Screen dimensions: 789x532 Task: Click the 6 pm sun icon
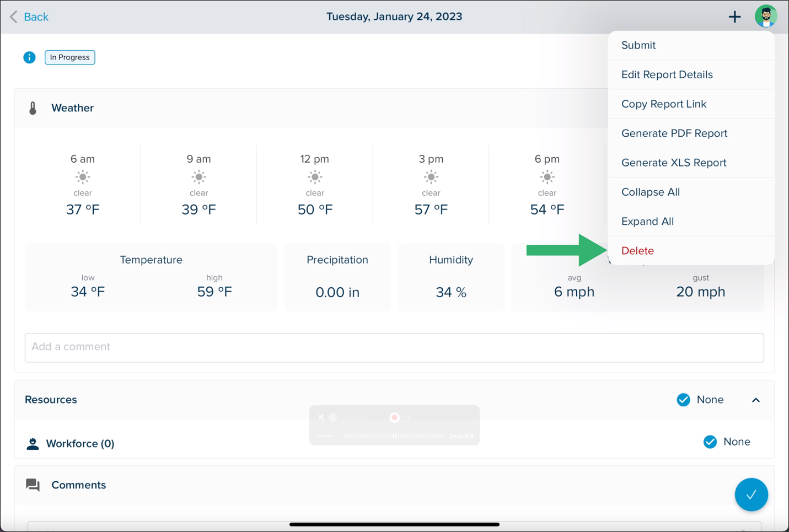point(547,177)
